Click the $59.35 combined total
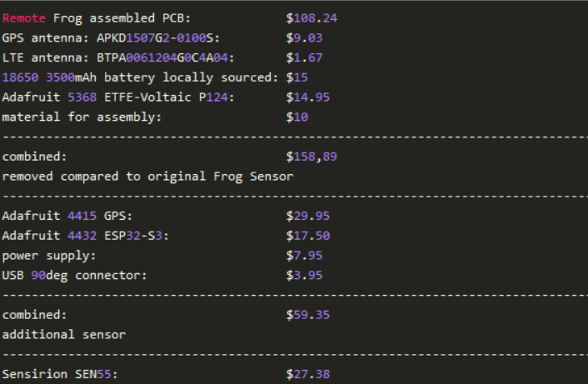The height and width of the screenshot is (384, 588). pyautogui.click(x=307, y=315)
